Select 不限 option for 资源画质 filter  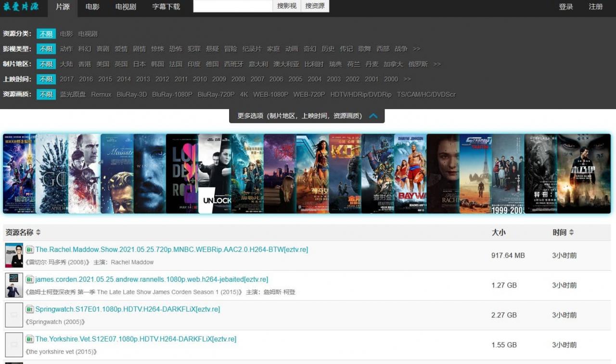[46, 94]
